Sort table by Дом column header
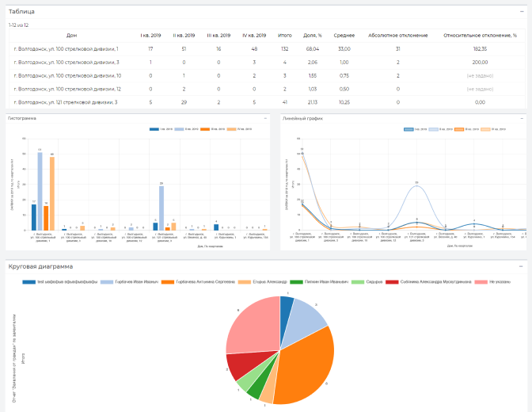 point(71,36)
